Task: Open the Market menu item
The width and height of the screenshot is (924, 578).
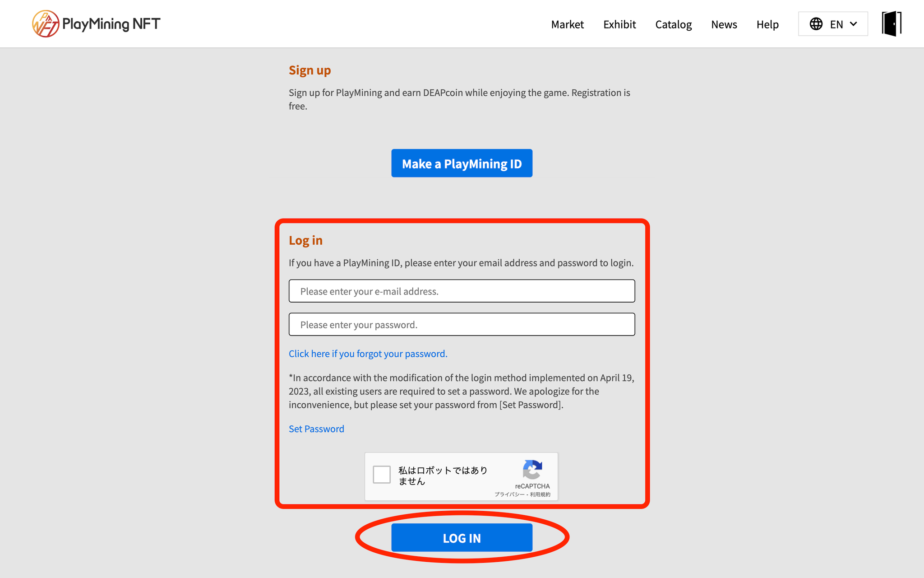Action: pyautogui.click(x=567, y=24)
